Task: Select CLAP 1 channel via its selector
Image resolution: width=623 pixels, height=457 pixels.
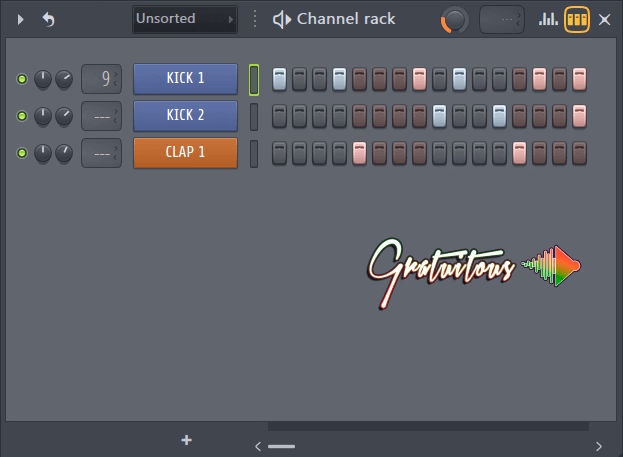Action: [x=254, y=153]
